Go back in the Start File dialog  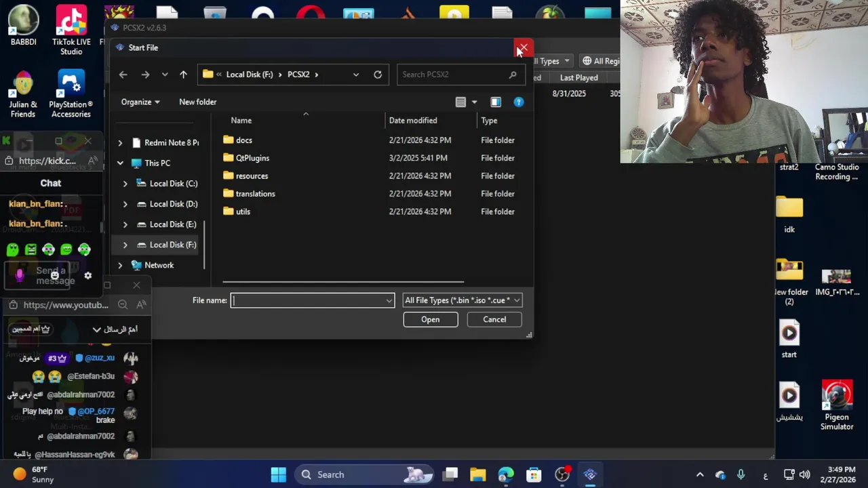pyautogui.click(x=123, y=75)
